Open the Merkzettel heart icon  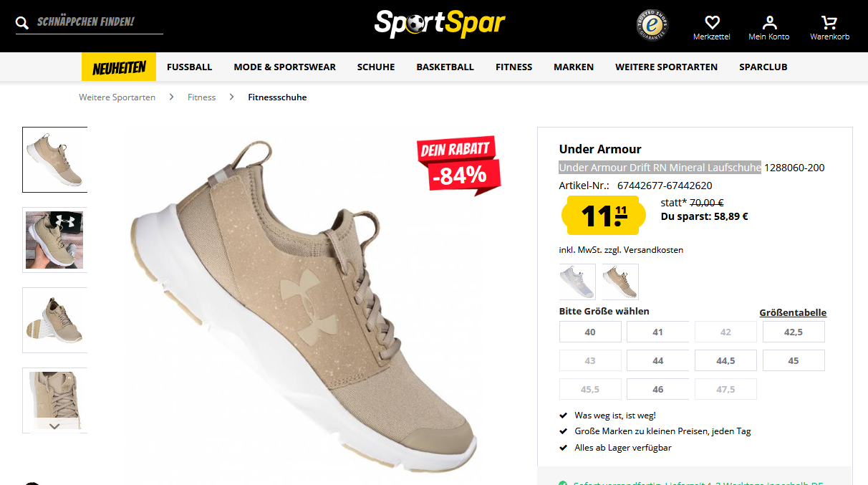pyautogui.click(x=712, y=22)
